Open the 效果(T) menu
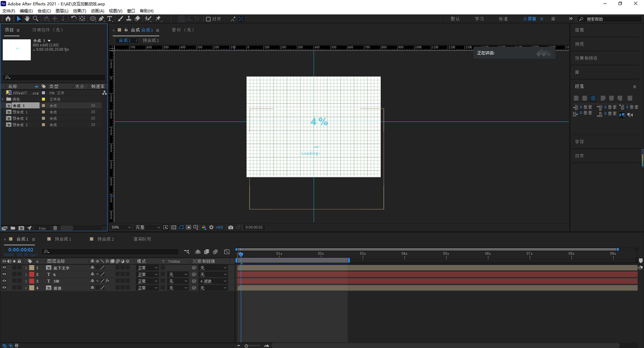This screenshot has height=348, width=644. pos(79,11)
